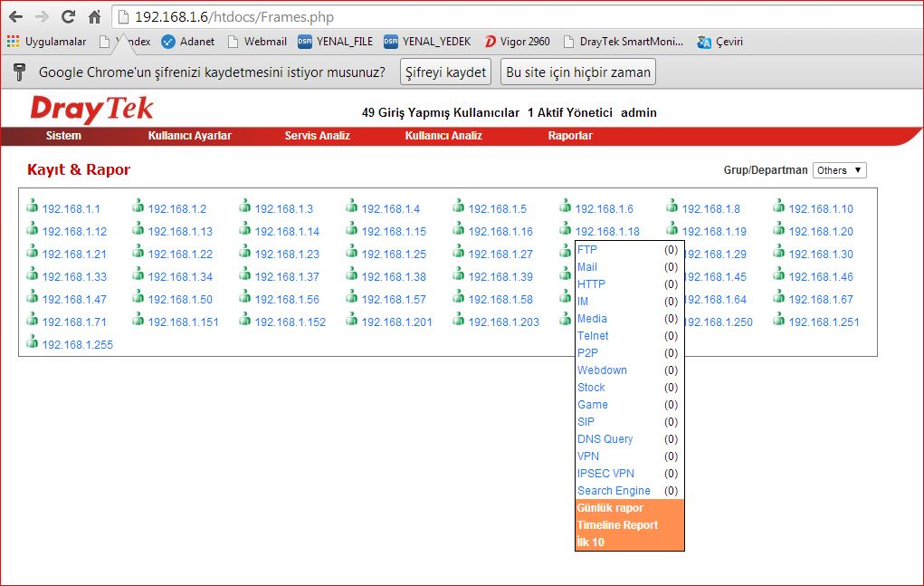The image size is (924, 586).
Task: Choose Timeline Report from the popup
Action: click(617, 525)
